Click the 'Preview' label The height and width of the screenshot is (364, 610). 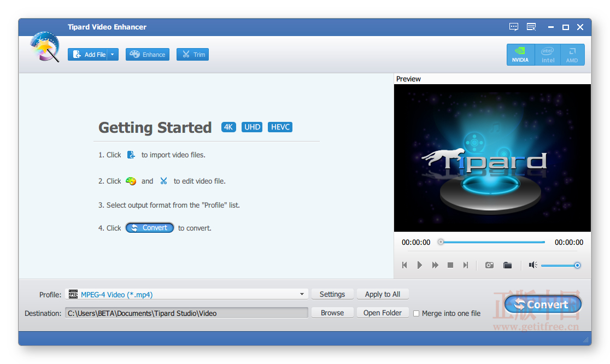[x=408, y=79]
